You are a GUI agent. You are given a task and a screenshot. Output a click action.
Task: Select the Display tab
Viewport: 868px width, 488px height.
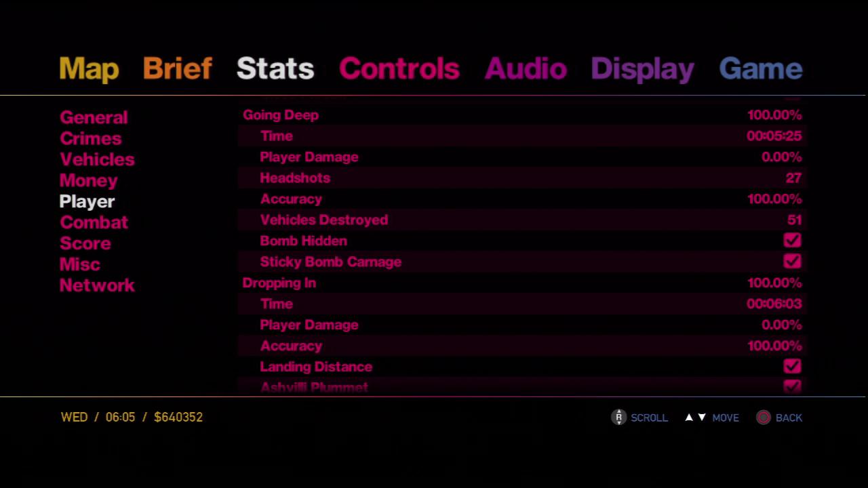[x=642, y=69]
